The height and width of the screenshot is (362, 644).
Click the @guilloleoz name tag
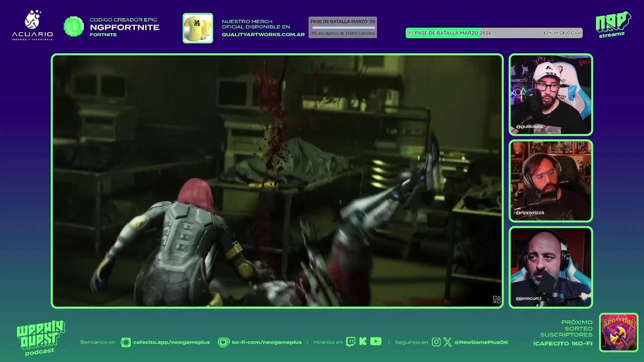(529, 127)
